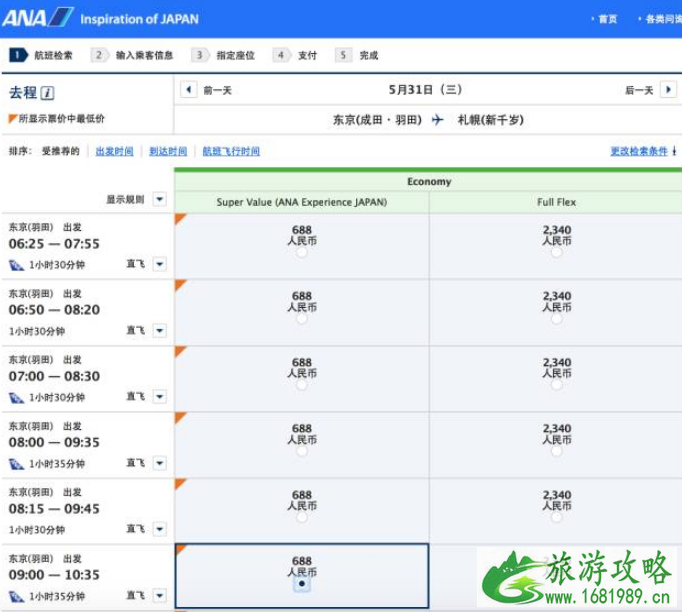Select Super Value 688 for 08:15 flight
Screen dimensions: 682x612
tap(302, 518)
